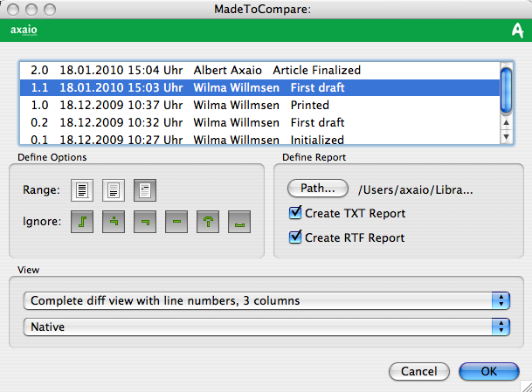Select version 1.1 First draft row

260,88
